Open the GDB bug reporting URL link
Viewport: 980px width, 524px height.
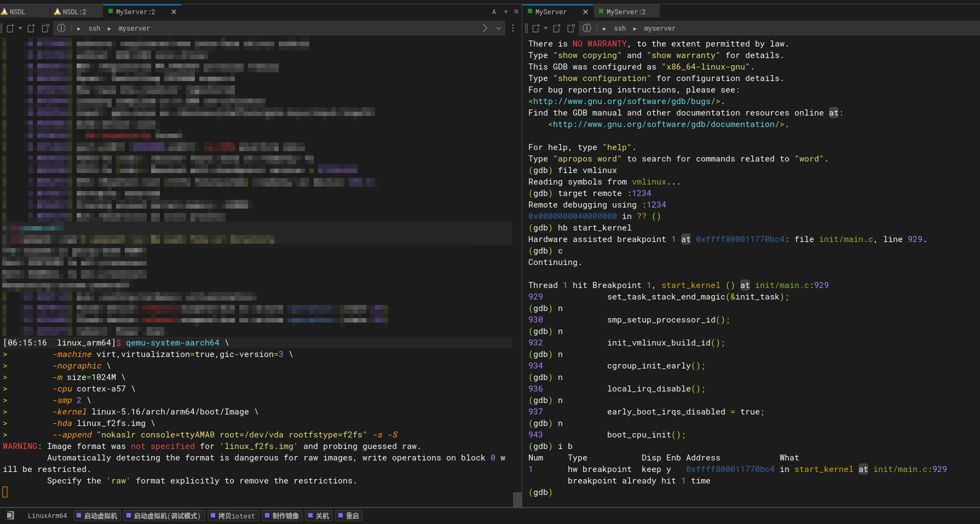click(x=624, y=101)
